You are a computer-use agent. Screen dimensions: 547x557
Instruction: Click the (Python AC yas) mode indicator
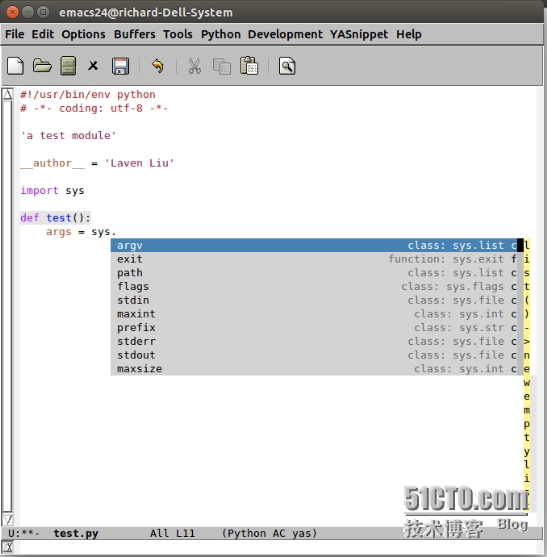pos(269,533)
